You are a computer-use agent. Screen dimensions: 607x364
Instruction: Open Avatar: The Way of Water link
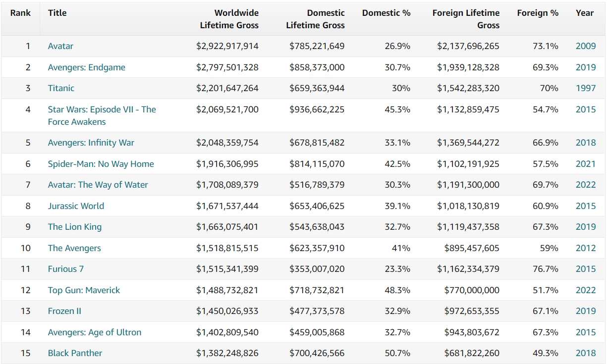tap(98, 185)
